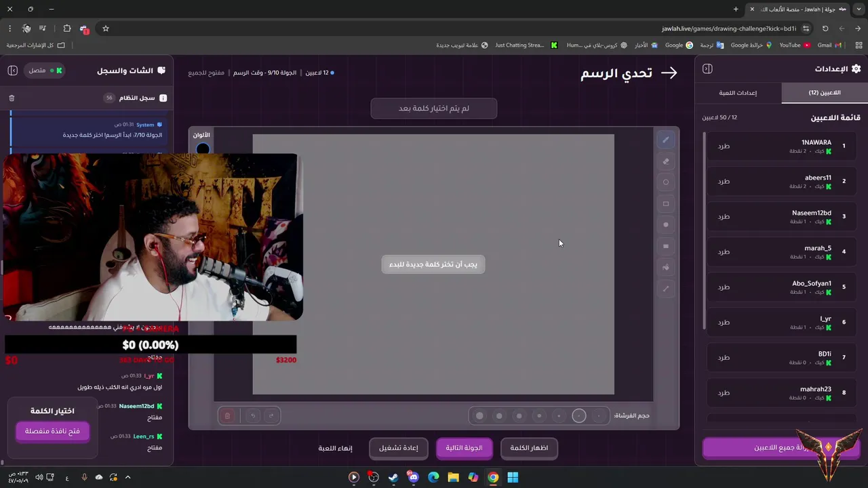Click chat username Leen_rs
Screen dimensions: 868x488
tap(144, 436)
